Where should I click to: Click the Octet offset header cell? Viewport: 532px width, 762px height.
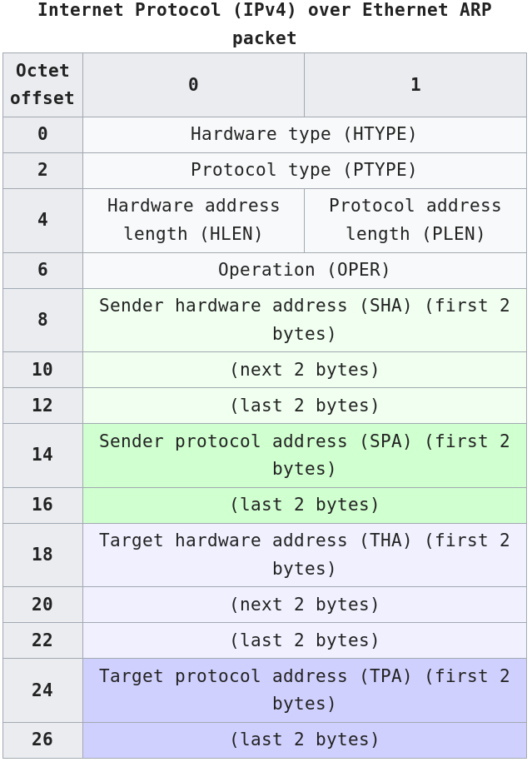[42, 85]
